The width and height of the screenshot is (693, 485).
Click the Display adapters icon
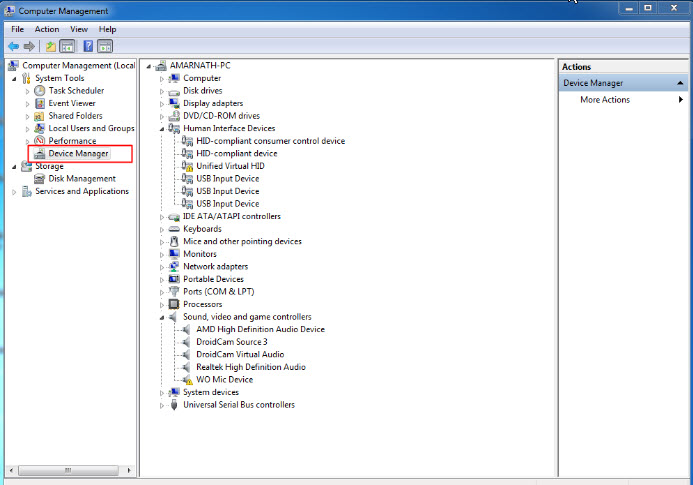[174, 103]
